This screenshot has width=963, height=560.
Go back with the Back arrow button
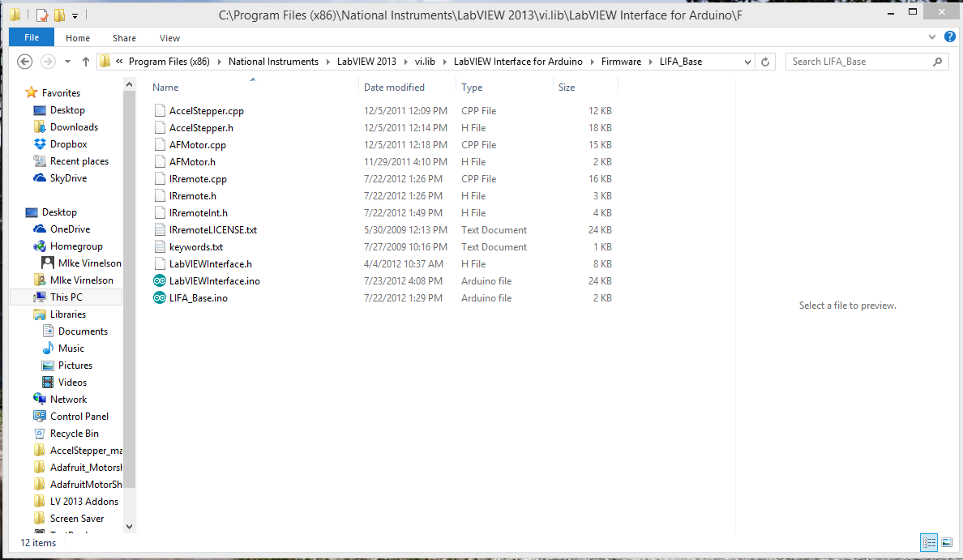coord(24,62)
